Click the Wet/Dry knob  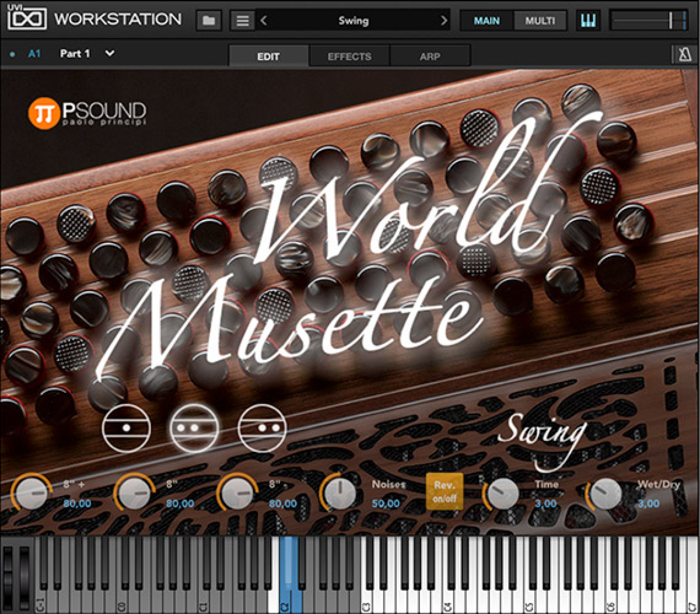(605, 494)
